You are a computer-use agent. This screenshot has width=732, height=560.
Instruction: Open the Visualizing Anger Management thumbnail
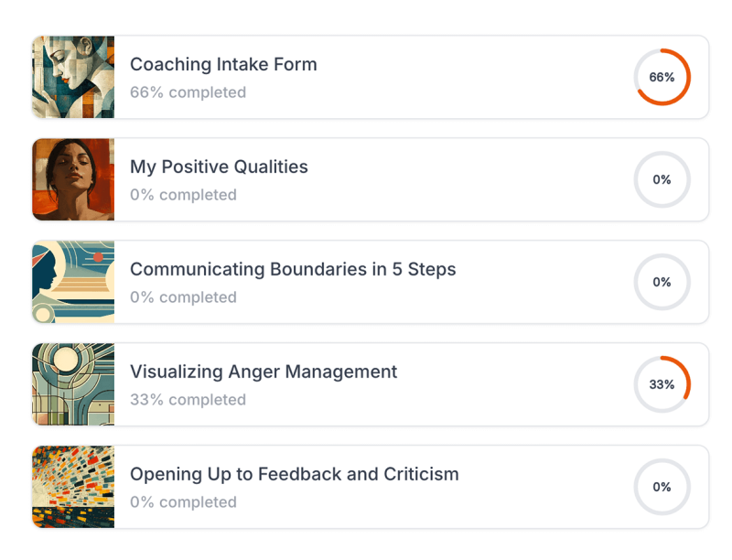point(73,385)
